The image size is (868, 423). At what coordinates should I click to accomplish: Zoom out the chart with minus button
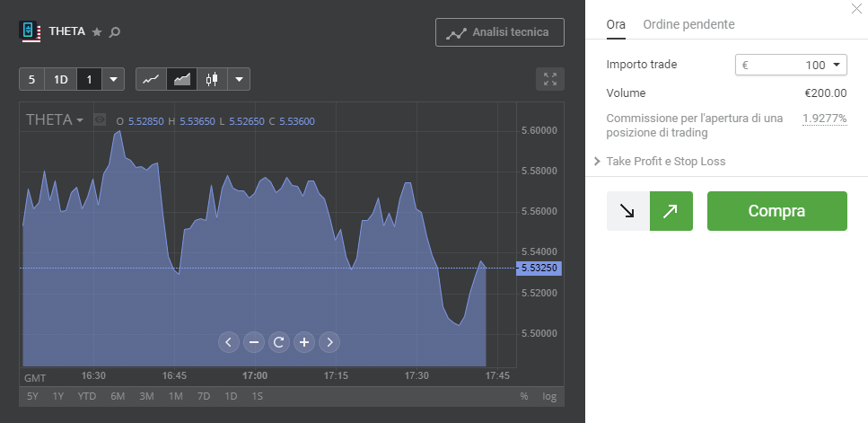click(x=254, y=341)
